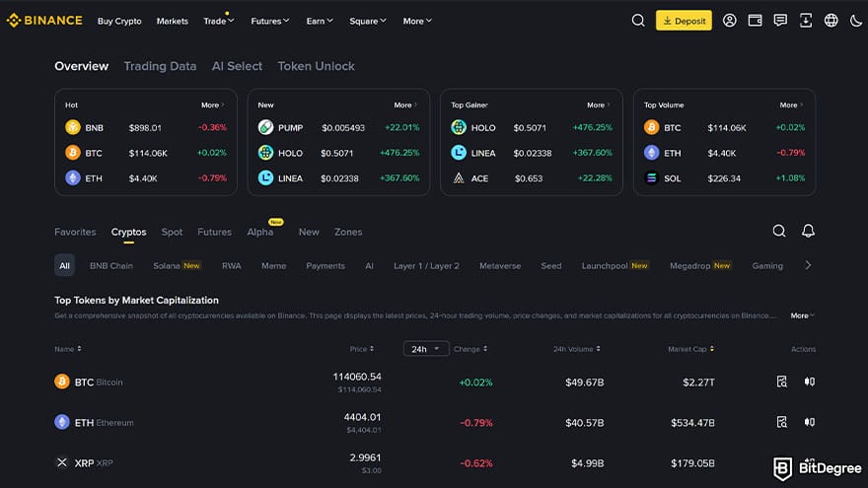This screenshot has height=488, width=868.
Task: Sort table by Market Cap column
Action: [x=690, y=349]
